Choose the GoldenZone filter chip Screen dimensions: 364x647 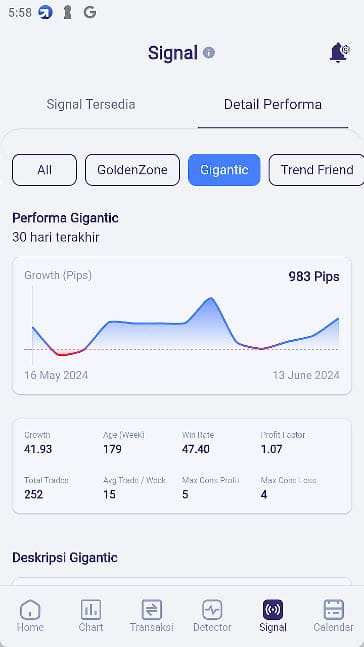[132, 170]
